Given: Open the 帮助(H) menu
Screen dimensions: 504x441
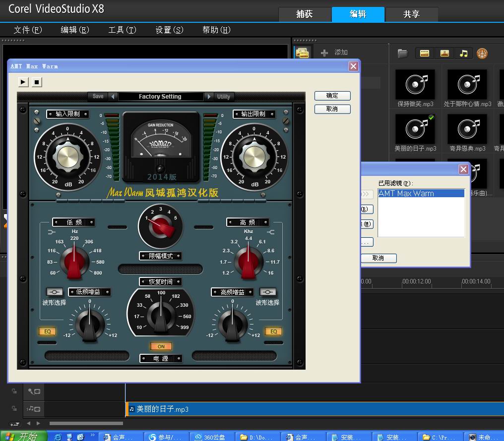Looking at the screenshot, I should pyautogui.click(x=216, y=30).
